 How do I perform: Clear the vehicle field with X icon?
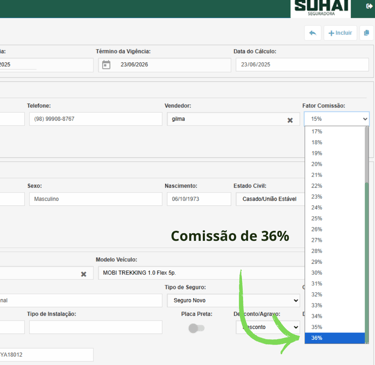(83, 274)
